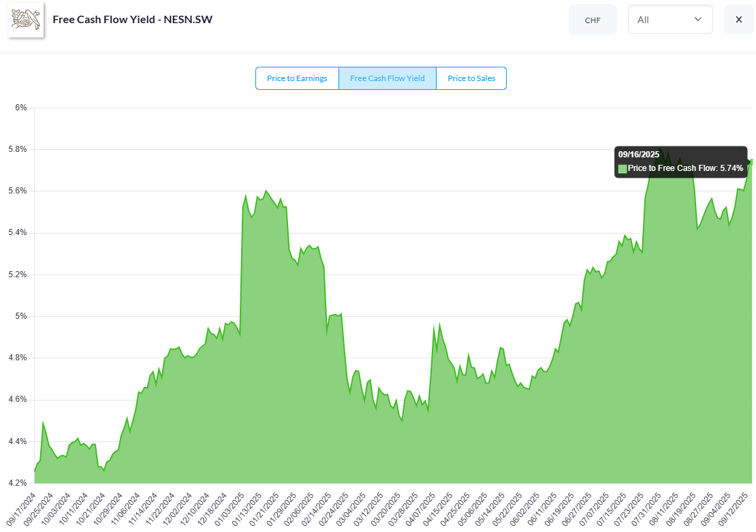756x532 pixels.
Task: Click the 4.4% y-axis label
Action: [17, 442]
